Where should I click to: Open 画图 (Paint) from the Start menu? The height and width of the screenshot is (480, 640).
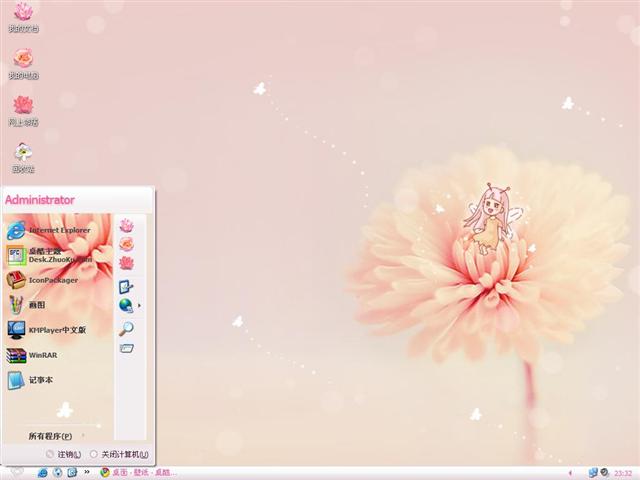[27, 305]
